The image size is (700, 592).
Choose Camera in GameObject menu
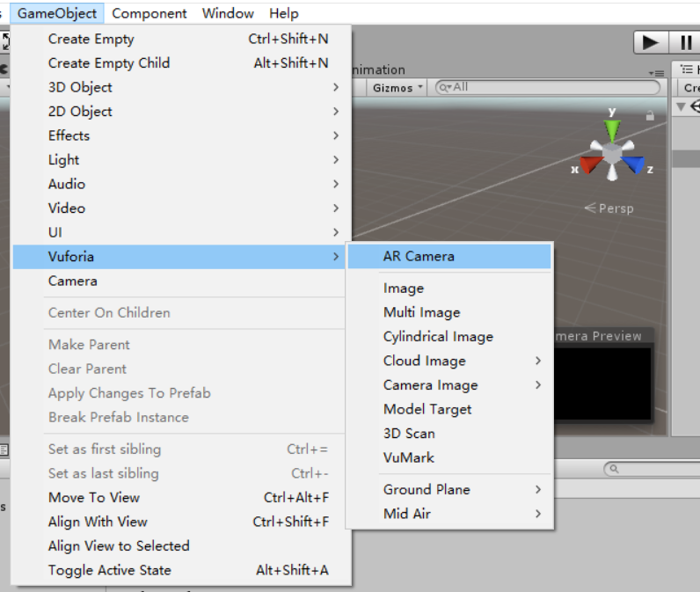click(x=179, y=281)
